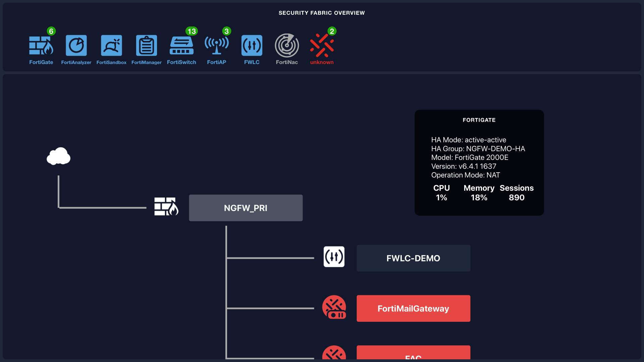Click the red unknown devices icon
The image size is (644, 362).
(x=322, y=46)
